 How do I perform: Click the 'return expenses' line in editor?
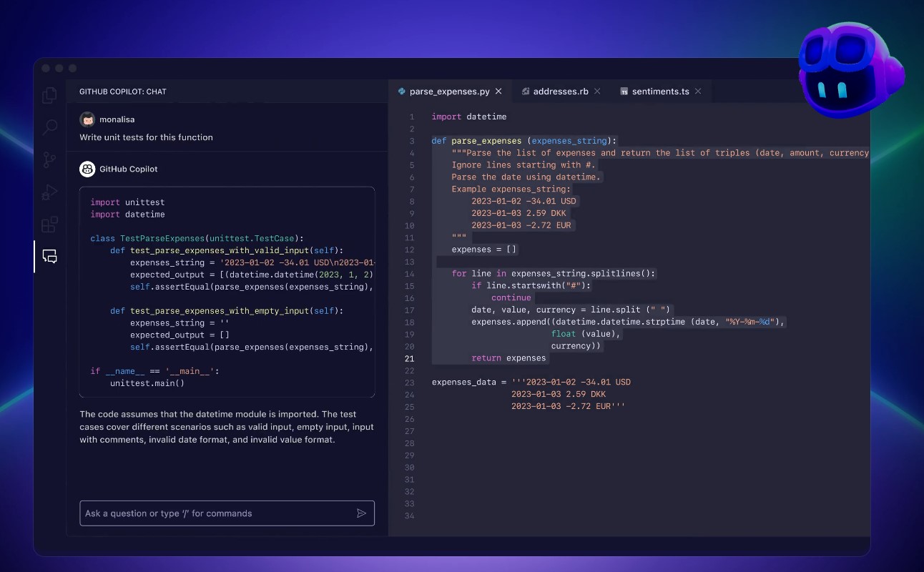tap(508, 358)
